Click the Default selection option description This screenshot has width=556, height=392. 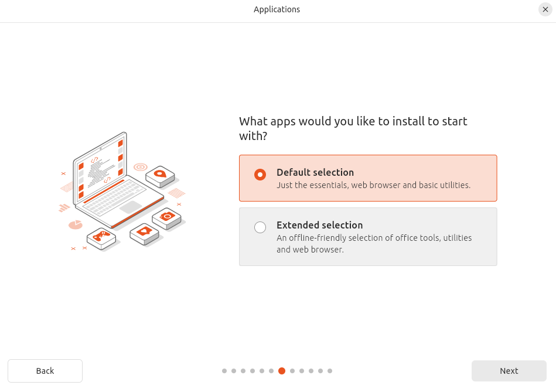[373, 185]
